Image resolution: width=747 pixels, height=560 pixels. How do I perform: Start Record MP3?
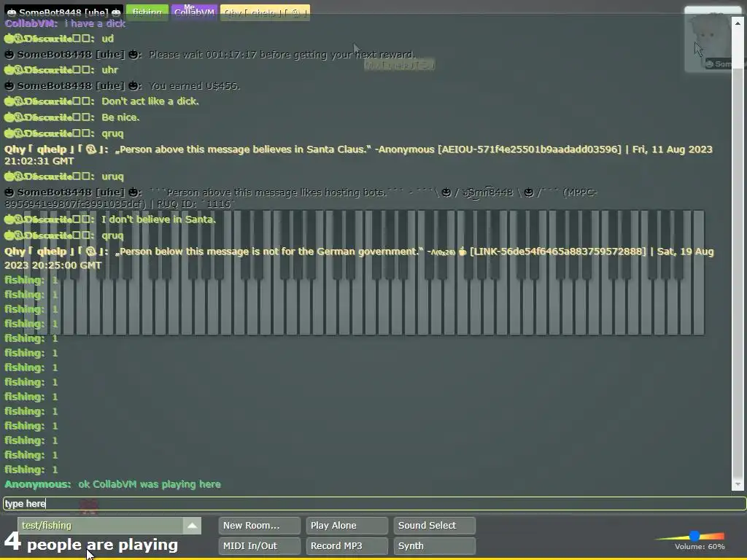pyautogui.click(x=347, y=545)
